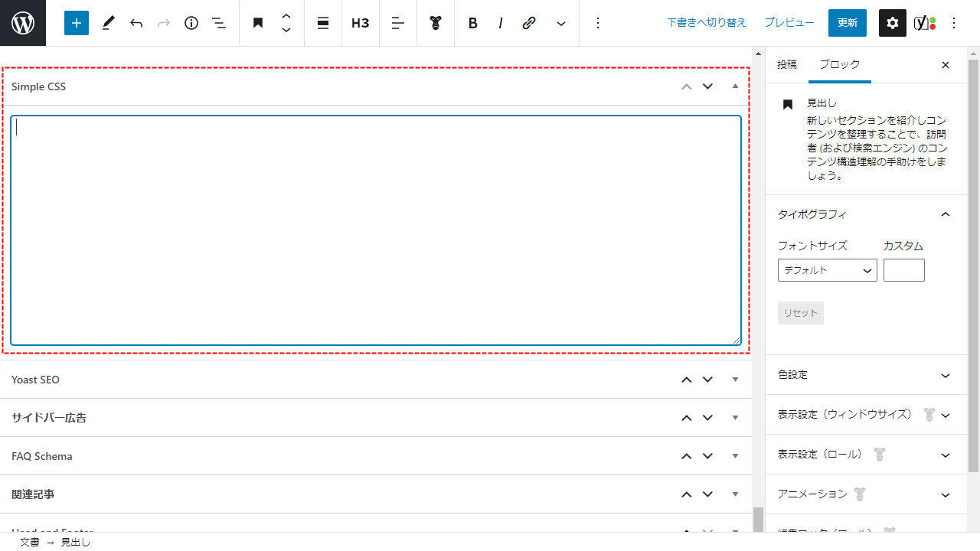Expand the FAQ Schema metabox

(735, 456)
